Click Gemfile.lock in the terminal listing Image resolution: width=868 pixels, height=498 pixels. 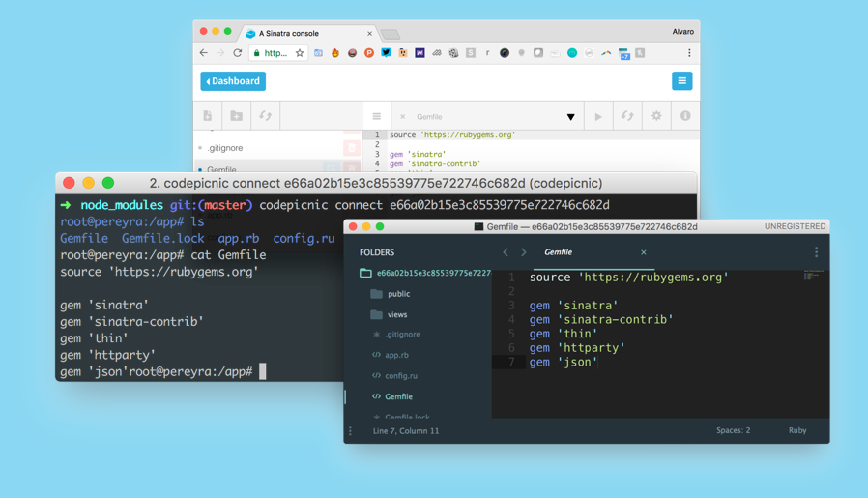[162, 238]
